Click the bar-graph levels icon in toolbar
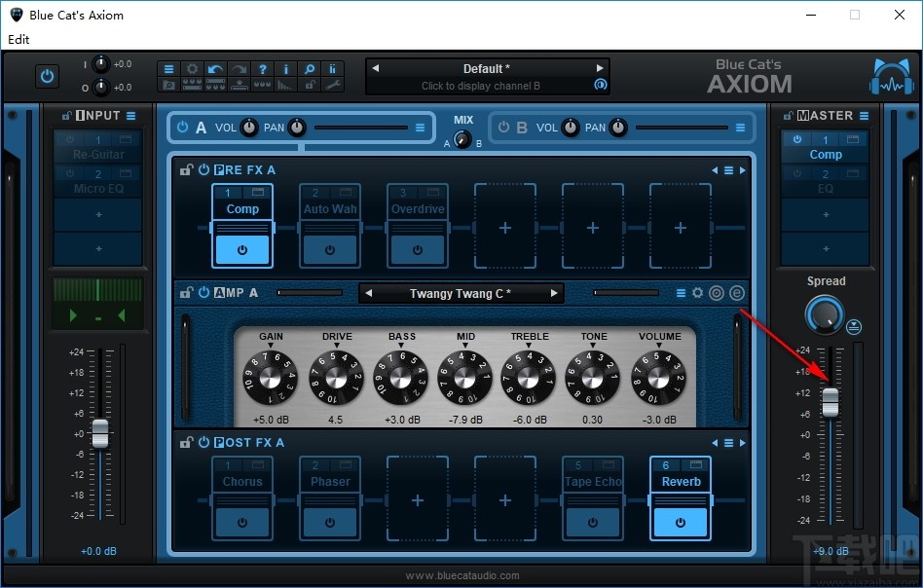 [286, 85]
